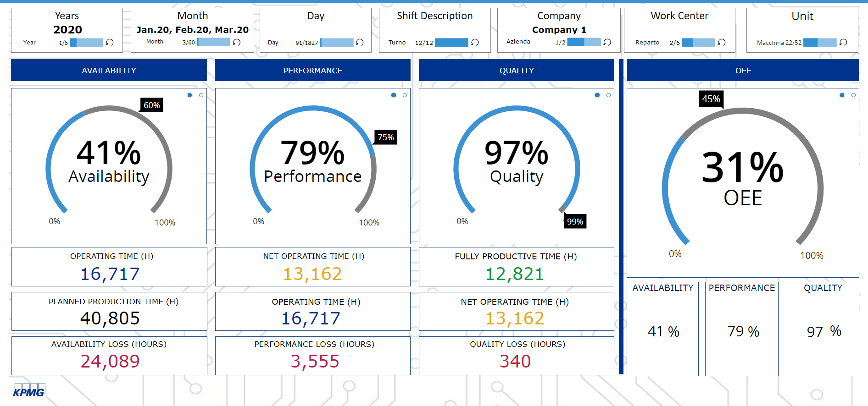The height and width of the screenshot is (406, 868).
Task: Select the hollow page dot in Performance gauge
Action: coord(405,95)
